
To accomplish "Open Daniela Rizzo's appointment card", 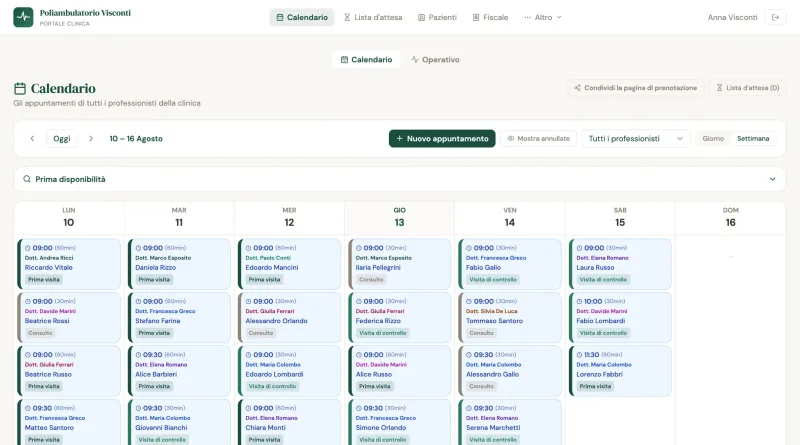I will tap(179, 264).
